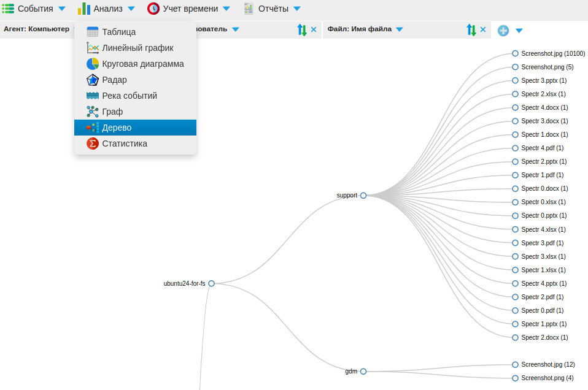Collapse the support tree node
The width and height of the screenshot is (588, 390).
click(363, 195)
